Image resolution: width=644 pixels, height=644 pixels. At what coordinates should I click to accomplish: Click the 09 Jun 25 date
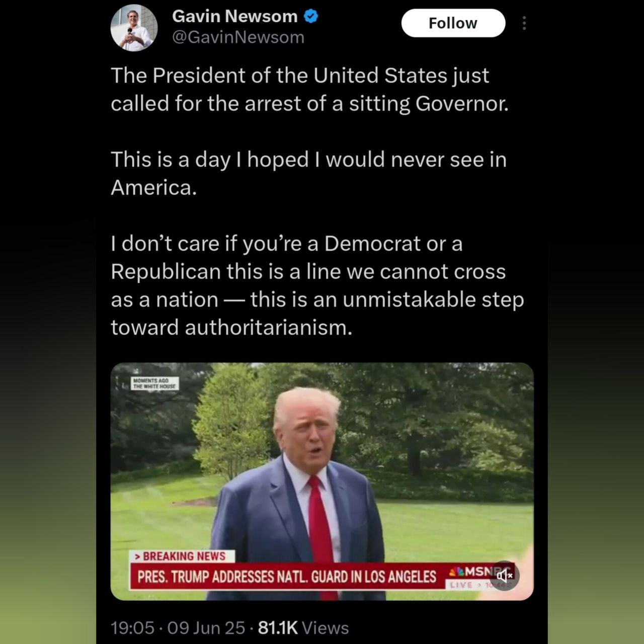(x=206, y=628)
